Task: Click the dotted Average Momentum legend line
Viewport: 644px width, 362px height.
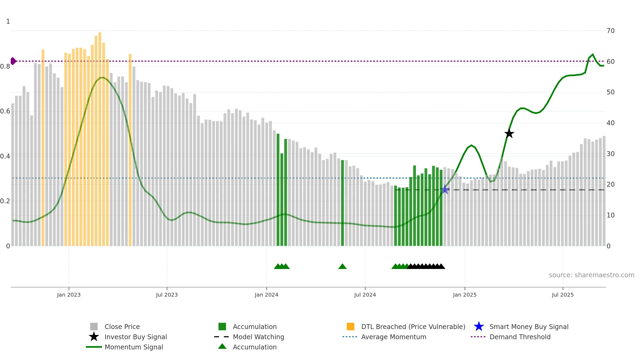Action: (x=350, y=337)
